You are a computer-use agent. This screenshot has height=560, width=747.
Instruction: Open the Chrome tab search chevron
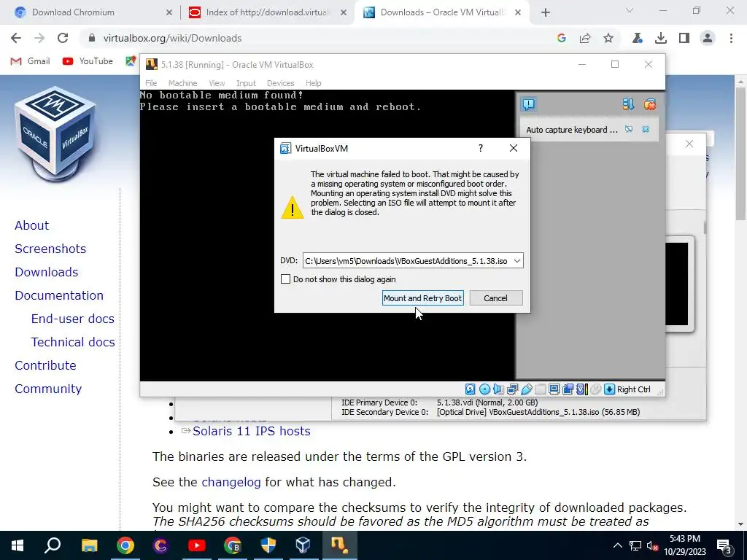[630, 10]
